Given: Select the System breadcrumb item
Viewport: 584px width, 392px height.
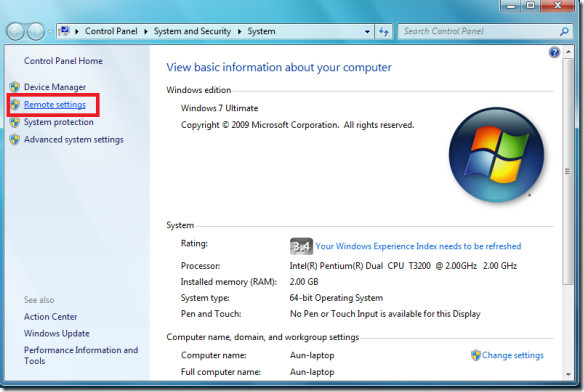Looking at the screenshot, I should click(261, 31).
